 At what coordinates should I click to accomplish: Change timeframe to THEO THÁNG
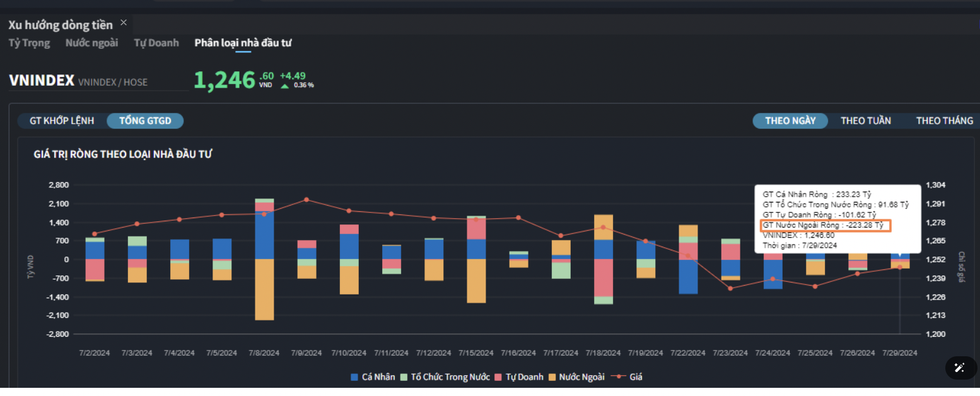click(x=944, y=120)
